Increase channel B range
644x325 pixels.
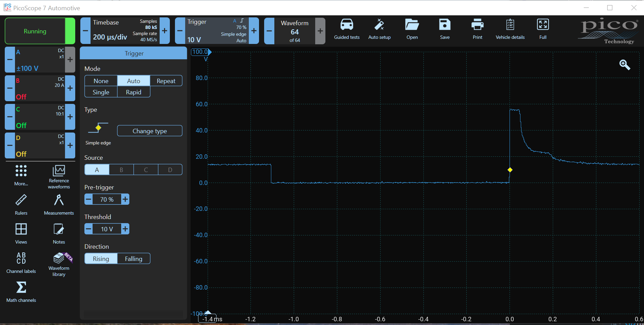point(70,88)
